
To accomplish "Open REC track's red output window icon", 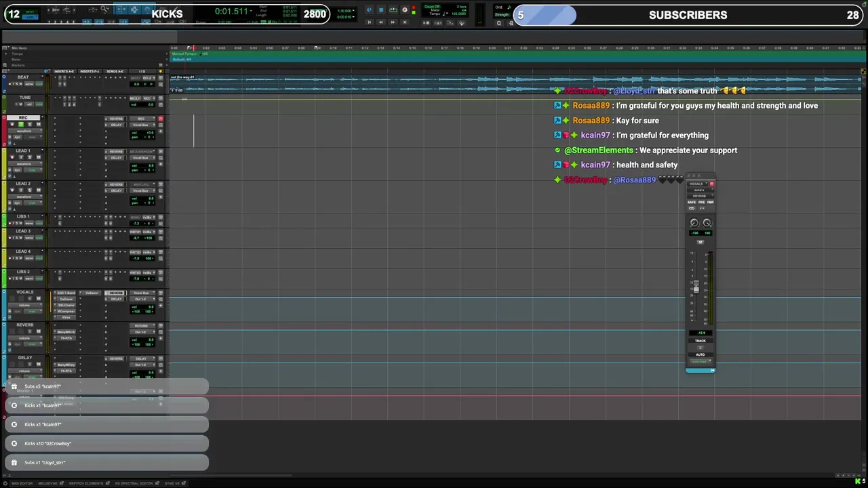I will [161, 119].
